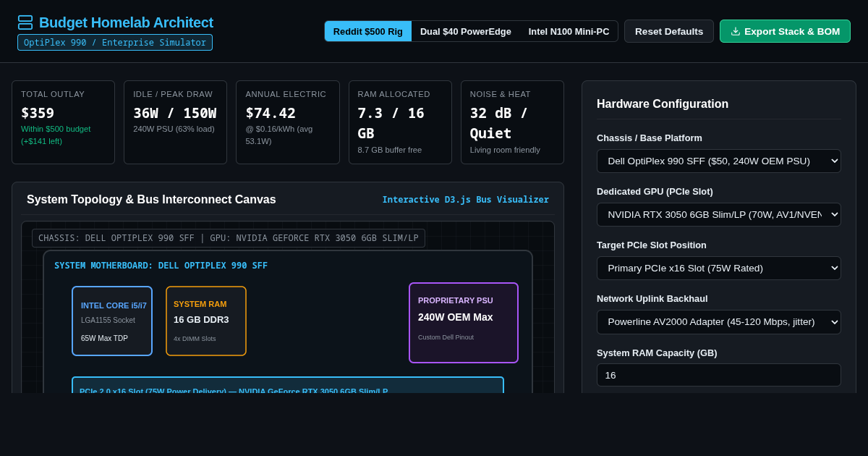Click '8.7 GB buffer free' text
Viewport: 868px width, 456px height.
(390, 150)
